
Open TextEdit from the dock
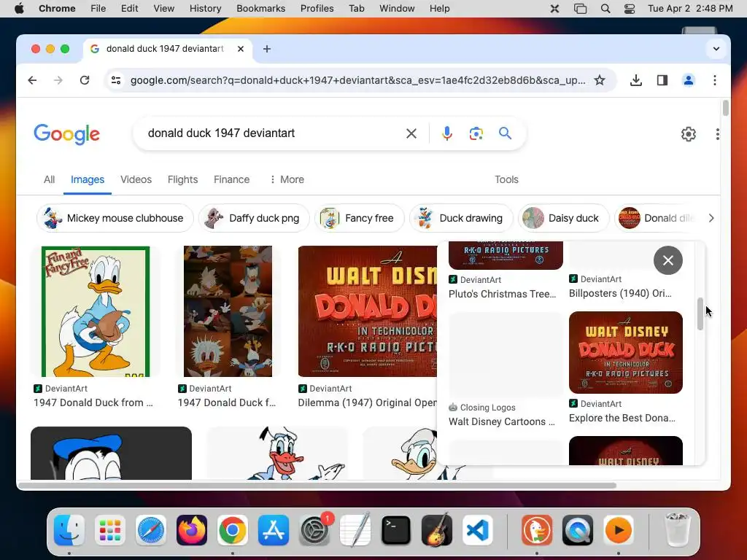tap(355, 530)
